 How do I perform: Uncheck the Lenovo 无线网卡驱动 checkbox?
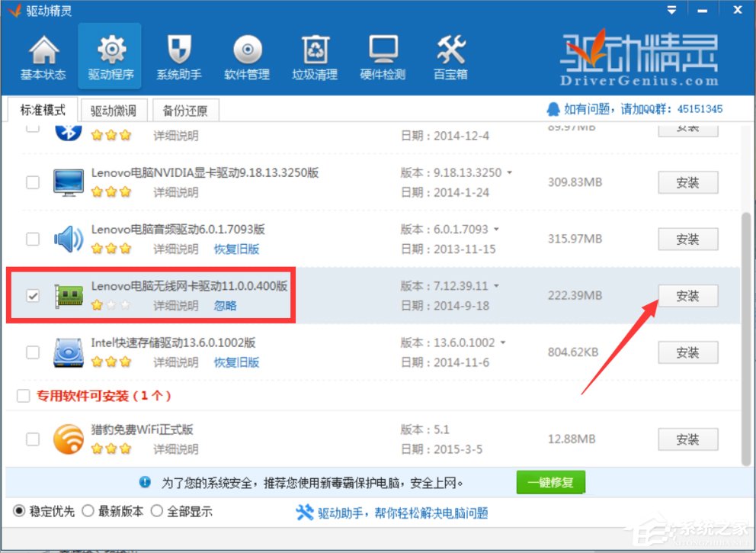point(32,295)
